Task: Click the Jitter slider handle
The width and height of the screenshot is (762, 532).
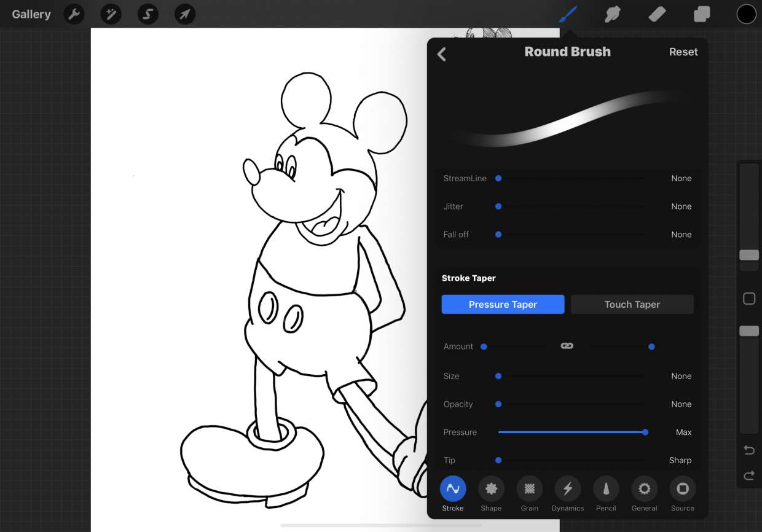Action: point(498,206)
